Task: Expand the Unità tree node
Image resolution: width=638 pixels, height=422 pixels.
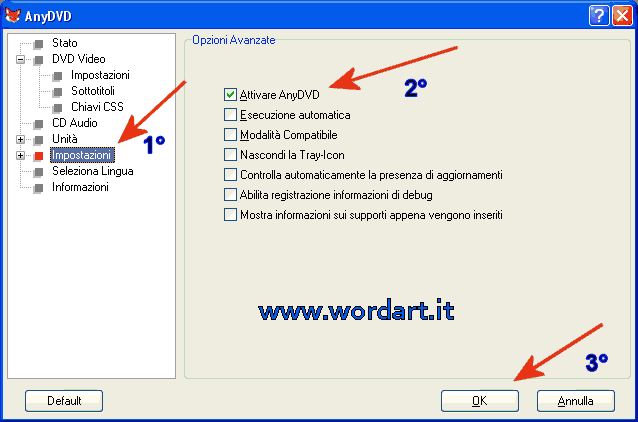Action: tap(20, 140)
